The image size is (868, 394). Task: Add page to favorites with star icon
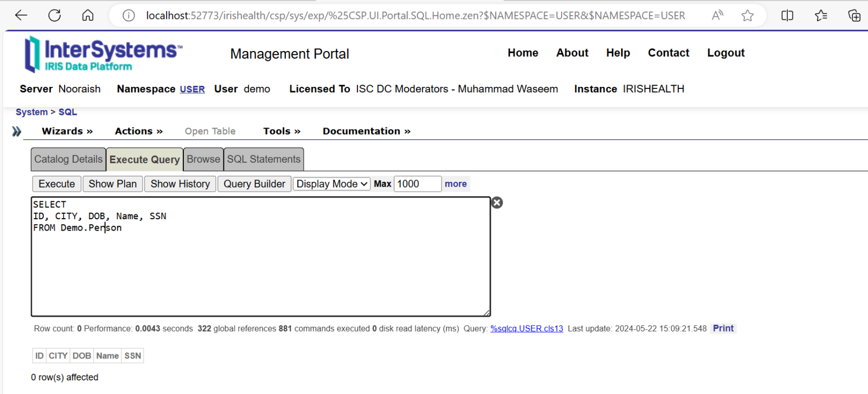tap(748, 16)
